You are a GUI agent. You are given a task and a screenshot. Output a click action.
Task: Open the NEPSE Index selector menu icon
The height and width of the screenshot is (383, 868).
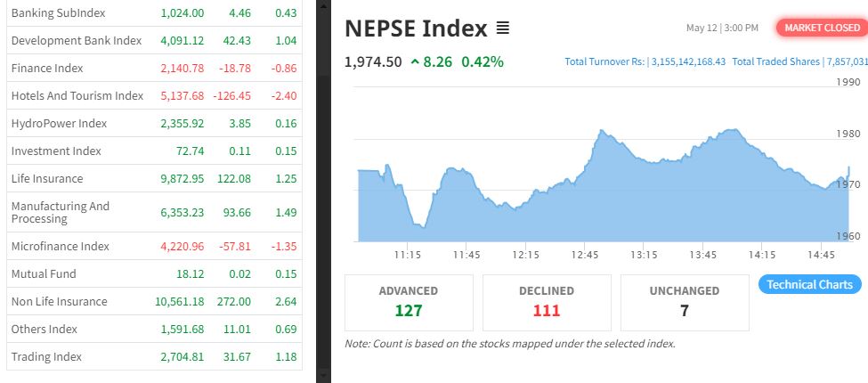pos(502,29)
